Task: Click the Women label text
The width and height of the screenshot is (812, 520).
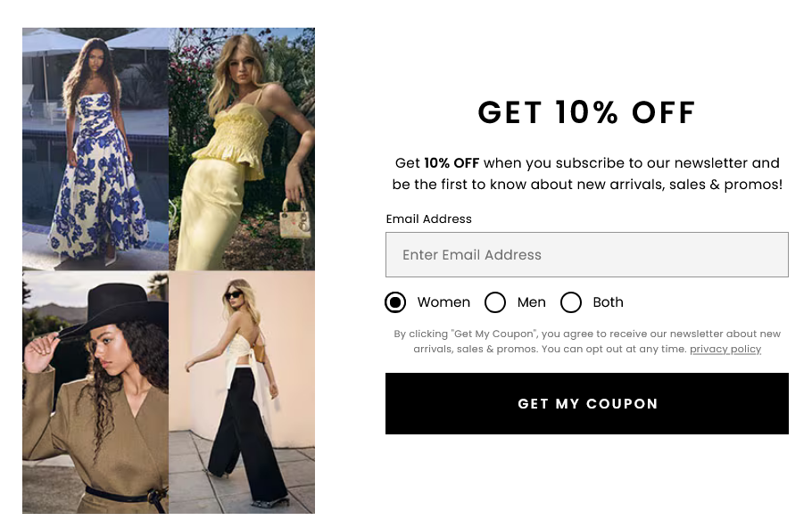Action: [x=443, y=302]
